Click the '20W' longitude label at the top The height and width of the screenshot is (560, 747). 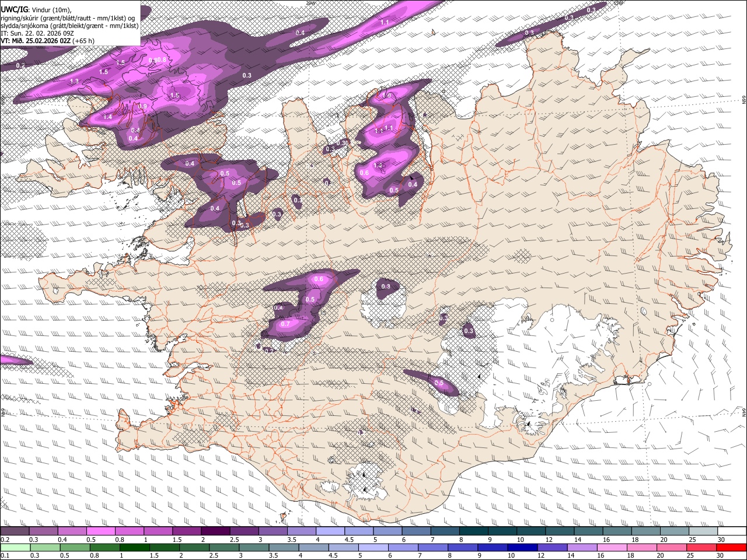310,3
